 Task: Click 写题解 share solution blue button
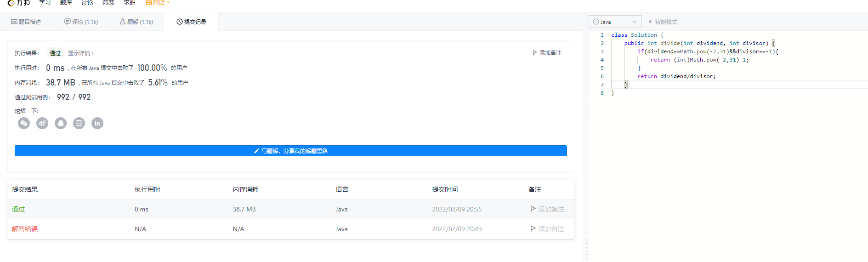click(x=291, y=151)
